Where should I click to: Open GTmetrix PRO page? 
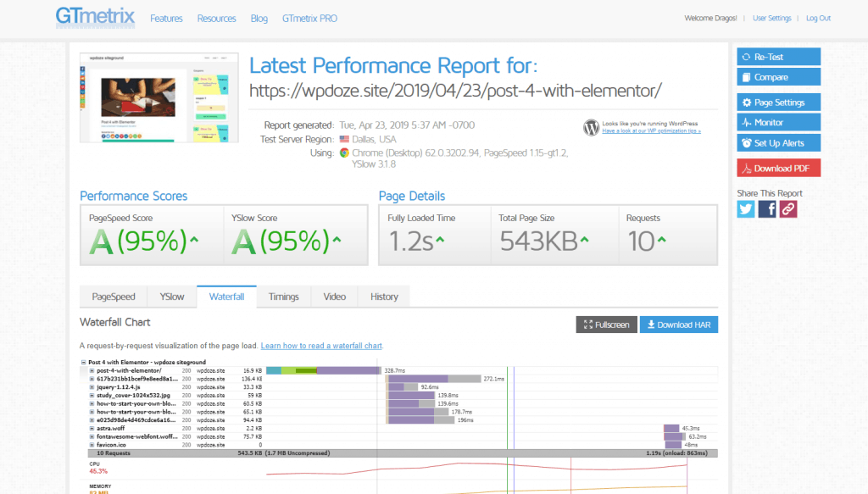click(309, 19)
